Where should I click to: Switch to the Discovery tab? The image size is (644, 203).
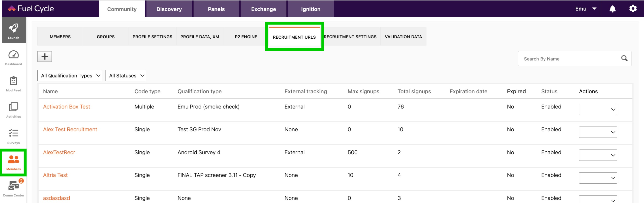coord(169,9)
